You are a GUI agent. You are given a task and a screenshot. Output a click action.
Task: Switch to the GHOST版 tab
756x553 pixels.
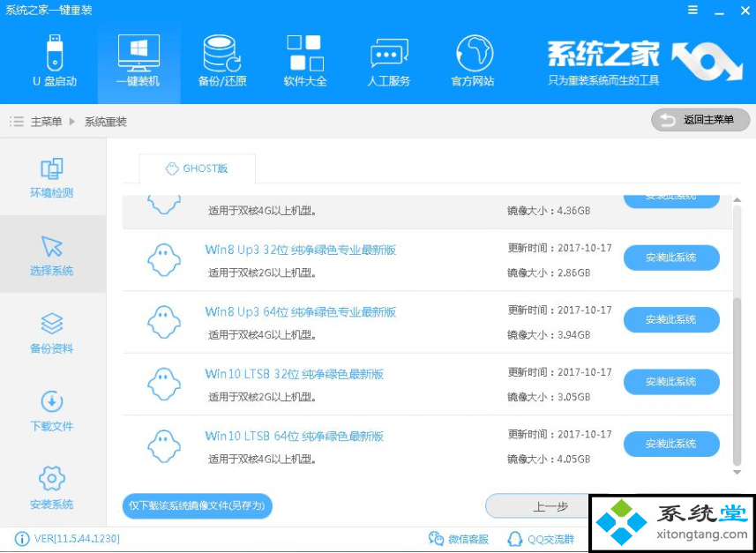[198, 168]
